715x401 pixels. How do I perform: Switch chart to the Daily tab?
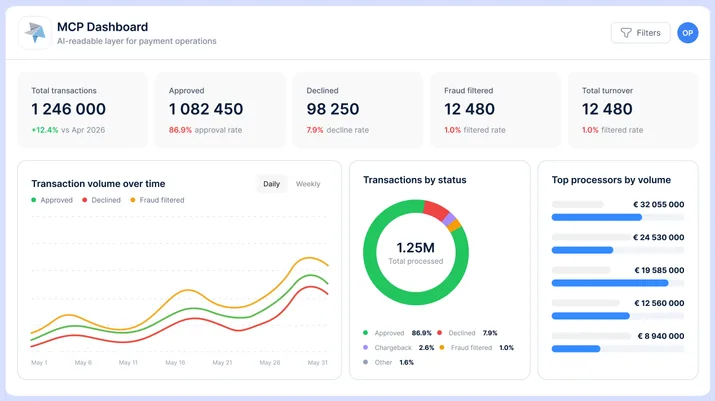271,184
